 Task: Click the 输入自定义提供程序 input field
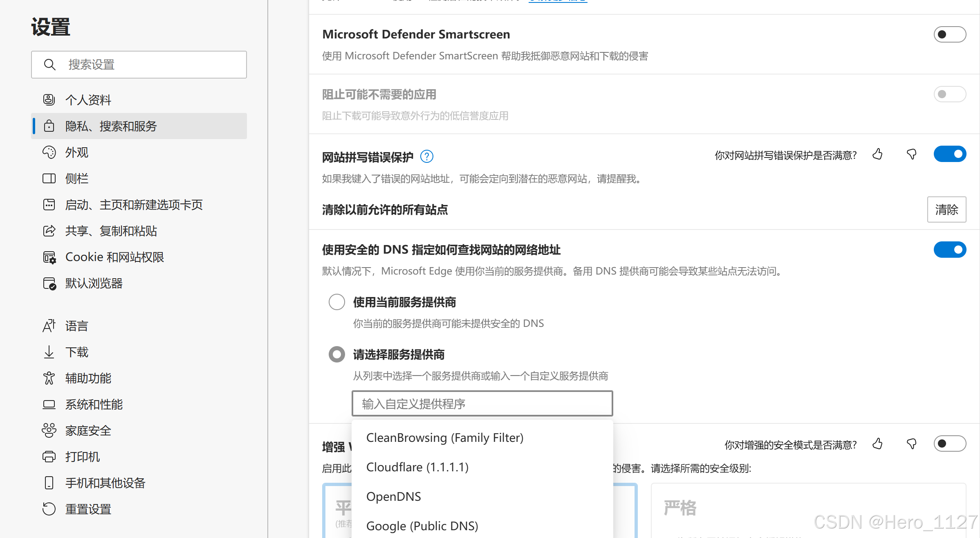point(482,404)
